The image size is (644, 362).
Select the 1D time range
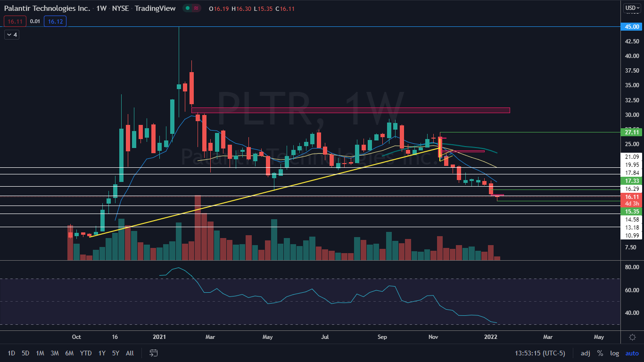pos(11,353)
